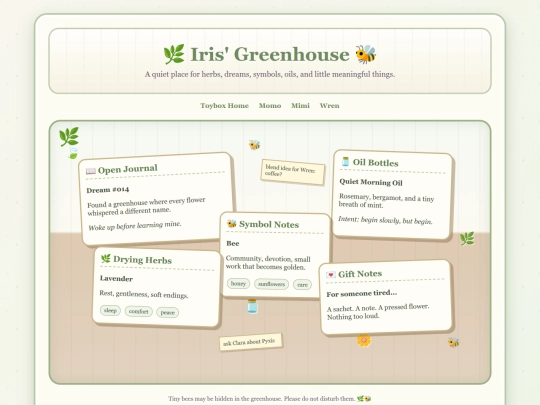Image resolution: width=540 pixels, height=405 pixels.
Task: Click the Symbol Notes card heading
Action: 269,225
